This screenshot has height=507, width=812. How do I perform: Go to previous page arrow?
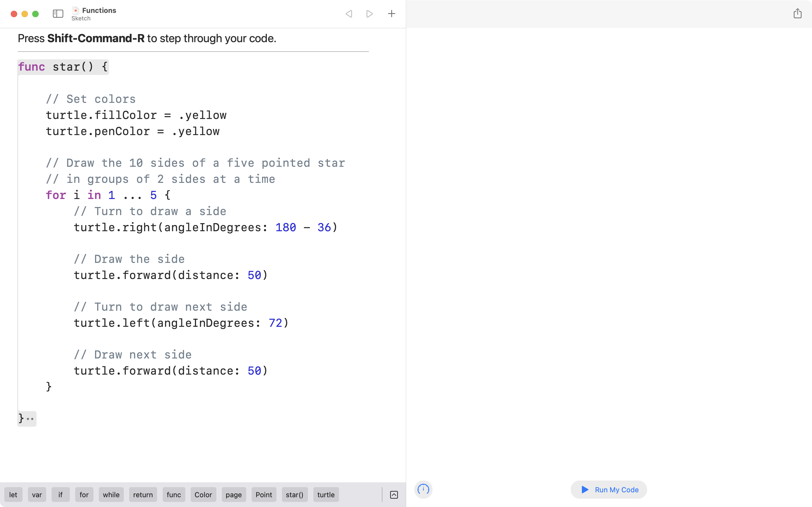point(349,14)
